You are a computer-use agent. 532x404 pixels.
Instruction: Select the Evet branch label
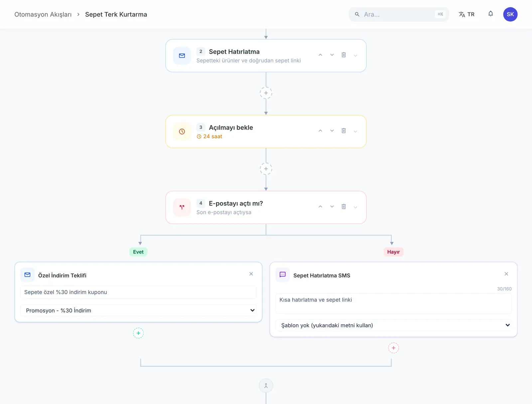138,252
